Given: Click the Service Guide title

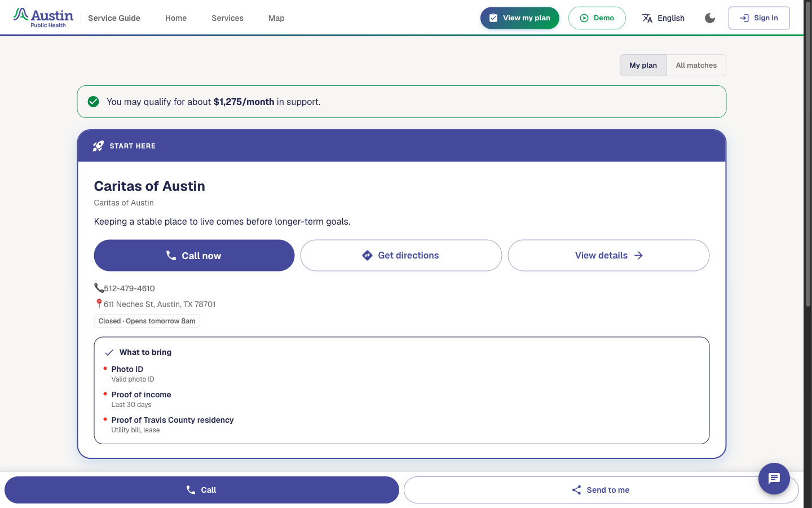Looking at the screenshot, I should (x=114, y=18).
